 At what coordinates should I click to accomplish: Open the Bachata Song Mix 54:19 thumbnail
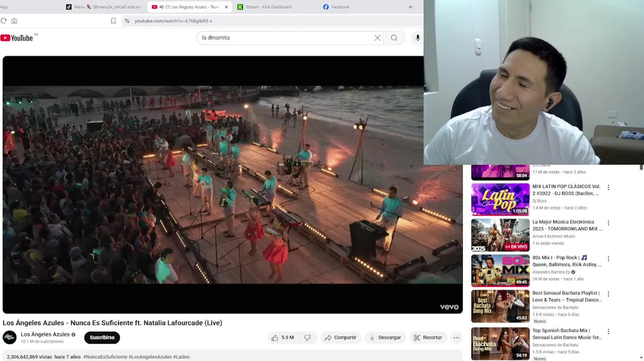(500, 343)
